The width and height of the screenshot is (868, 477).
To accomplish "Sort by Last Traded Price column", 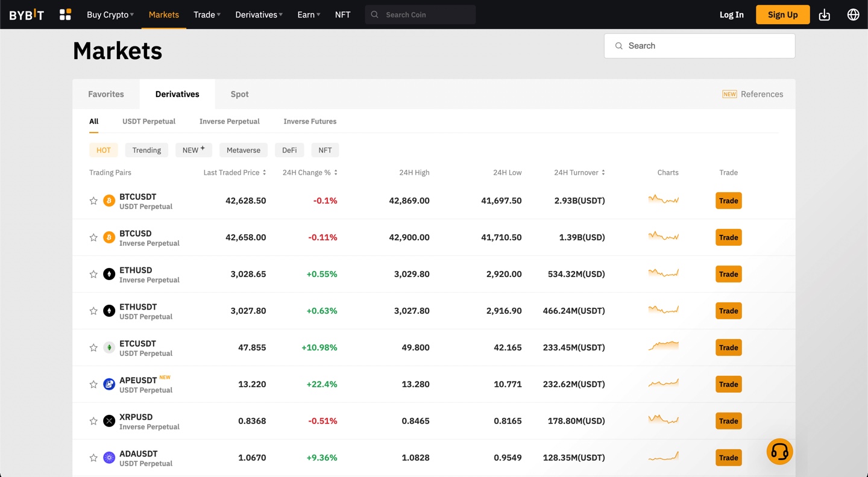I will (x=234, y=172).
